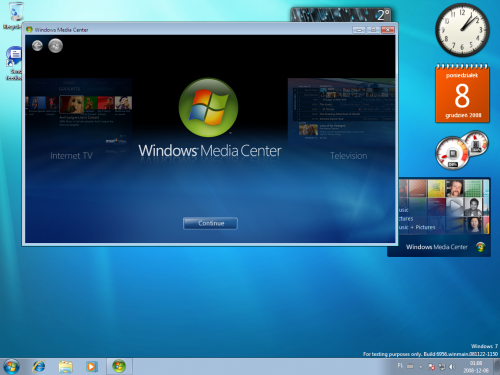
Task: Click the Media Center icon in window title bar
Action: [29, 30]
